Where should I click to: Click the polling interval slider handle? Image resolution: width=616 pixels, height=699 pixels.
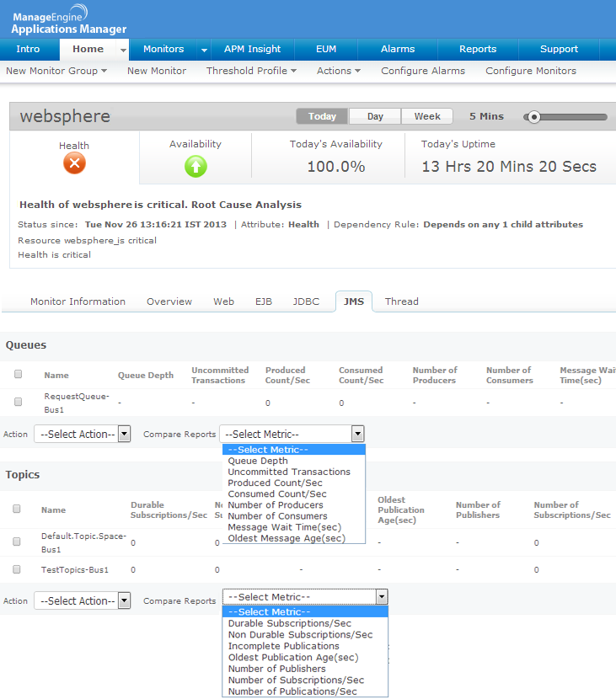click(534, 117)
